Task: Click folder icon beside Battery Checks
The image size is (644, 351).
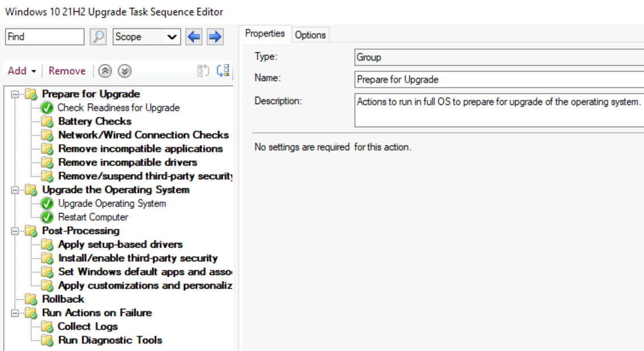Action: pos(47,122)
